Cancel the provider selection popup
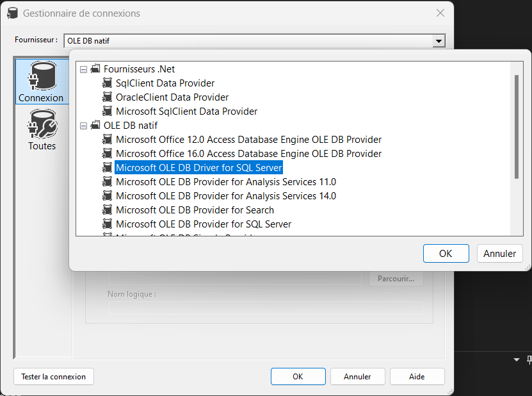Screen dimensions: 532x396 [x=499, y=253]
